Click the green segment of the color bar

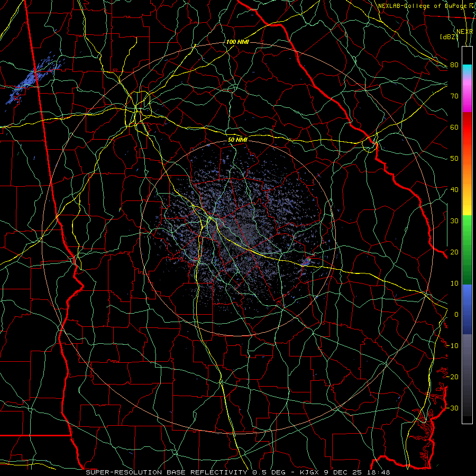point(467,250)
